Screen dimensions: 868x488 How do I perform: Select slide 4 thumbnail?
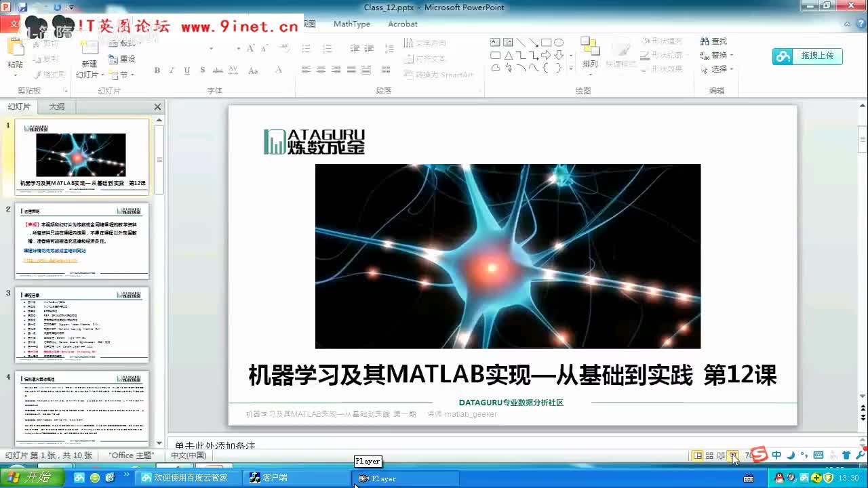[82, 408]
